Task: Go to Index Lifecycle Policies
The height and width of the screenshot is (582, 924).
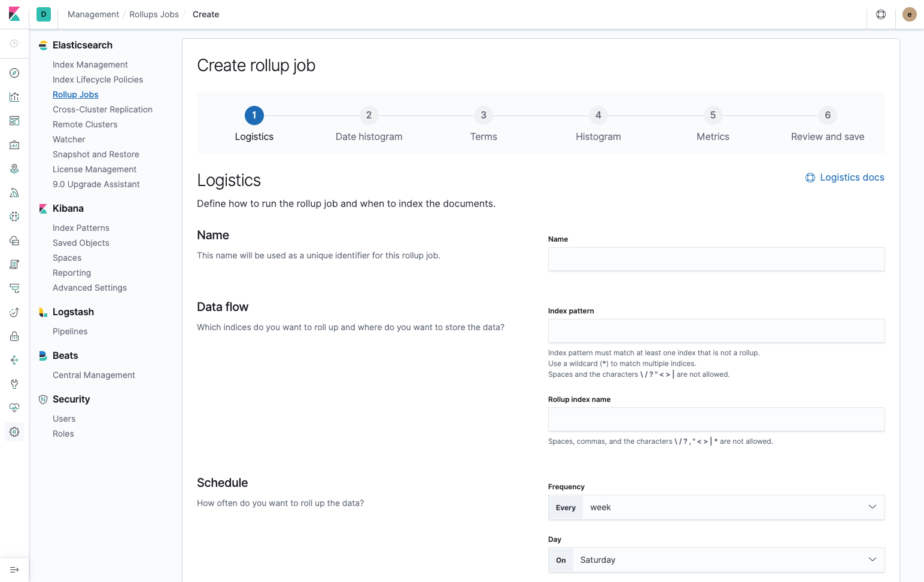Action: (98, 80)
